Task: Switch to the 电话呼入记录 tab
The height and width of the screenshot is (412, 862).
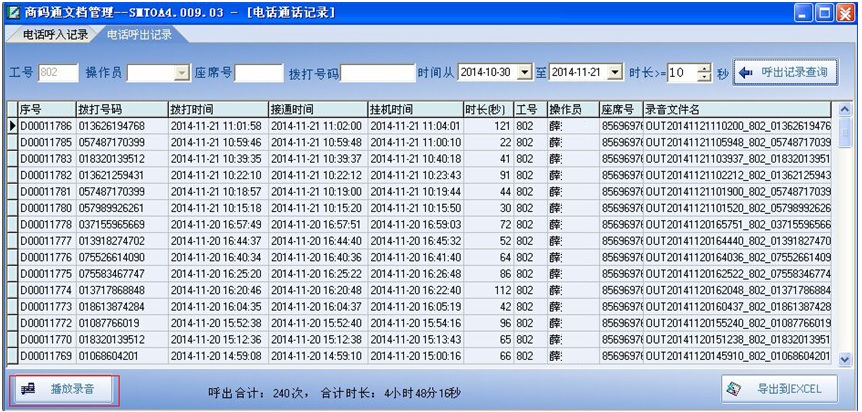Action: [x=51, y=35]
